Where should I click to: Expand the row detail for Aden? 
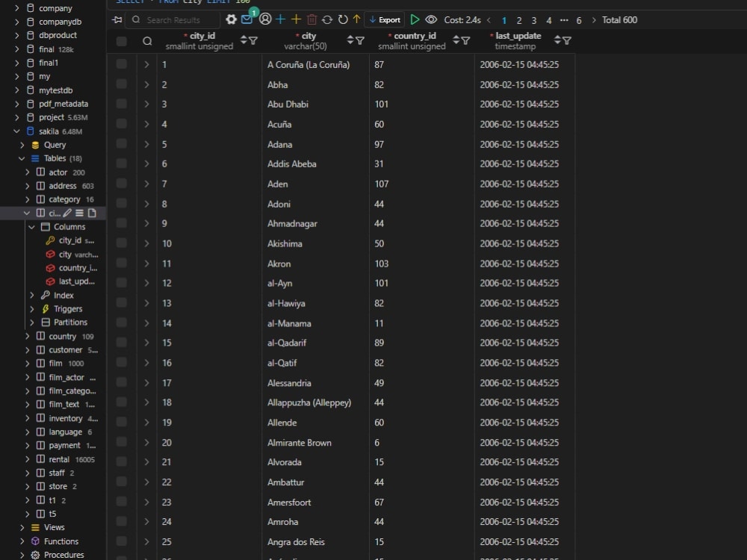[x=146, y=184]
